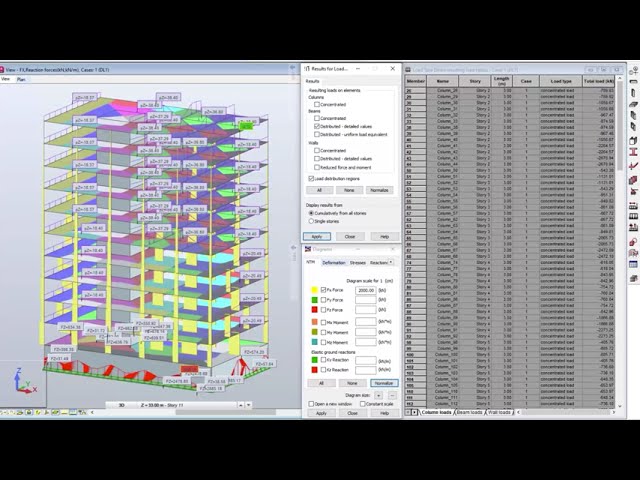Enable Fz Force diagram checkbox
640x480 pixels.
tap(323, 310)
